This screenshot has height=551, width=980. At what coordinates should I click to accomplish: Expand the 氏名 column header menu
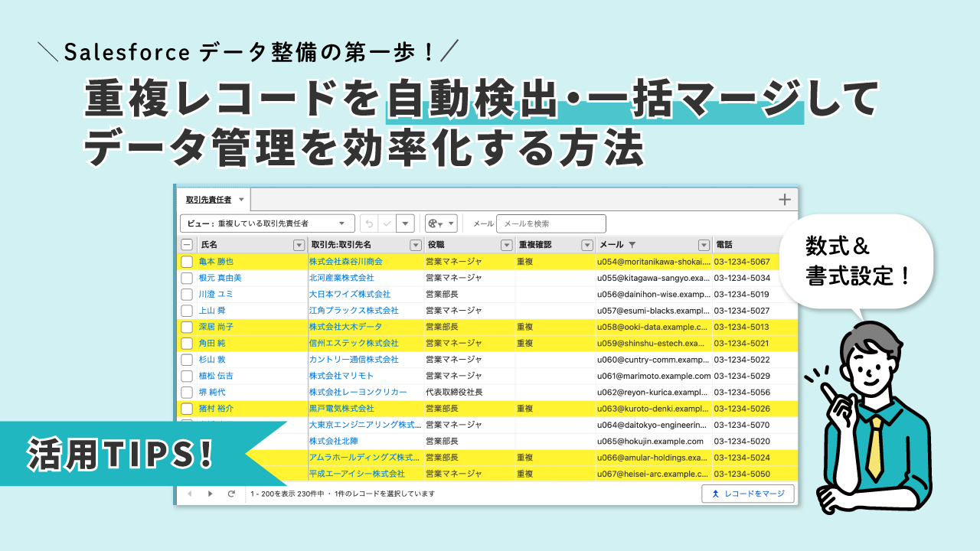[x=299, y=245]
